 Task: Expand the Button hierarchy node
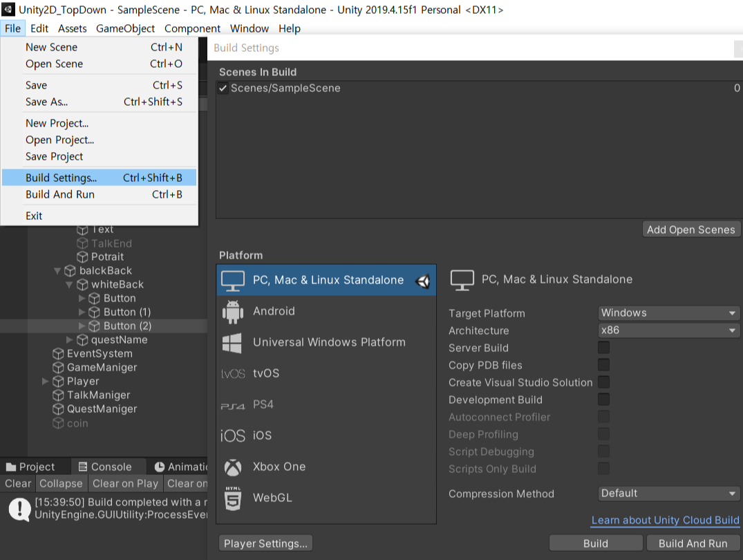pos(82,298)
